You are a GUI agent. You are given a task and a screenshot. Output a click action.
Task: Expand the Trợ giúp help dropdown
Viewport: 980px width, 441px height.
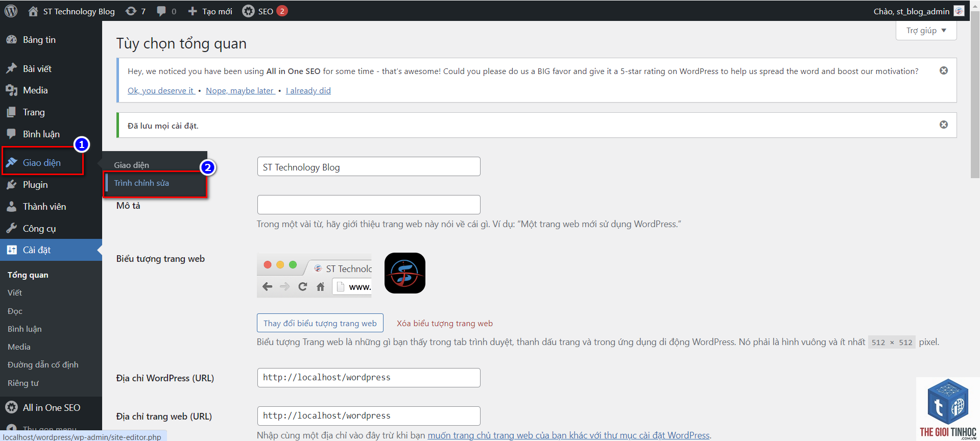tap(926, 31)
